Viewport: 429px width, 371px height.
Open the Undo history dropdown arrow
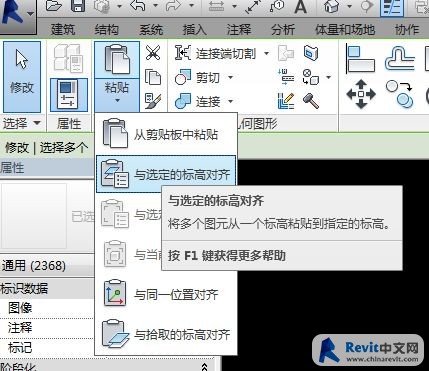(155, 6)
